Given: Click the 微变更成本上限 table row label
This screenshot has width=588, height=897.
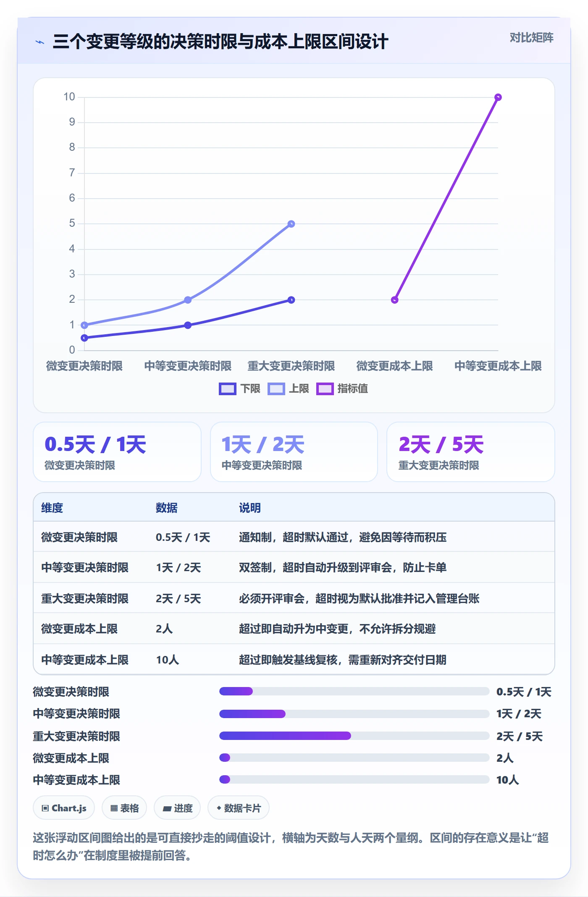Looking at the screenshot, I should pos(79,629).
